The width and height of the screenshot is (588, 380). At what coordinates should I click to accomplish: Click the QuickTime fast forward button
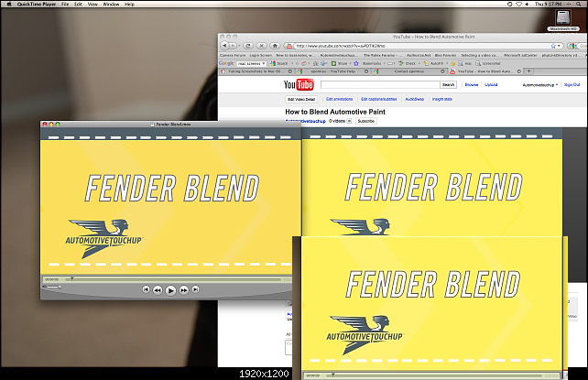point(184,290)
